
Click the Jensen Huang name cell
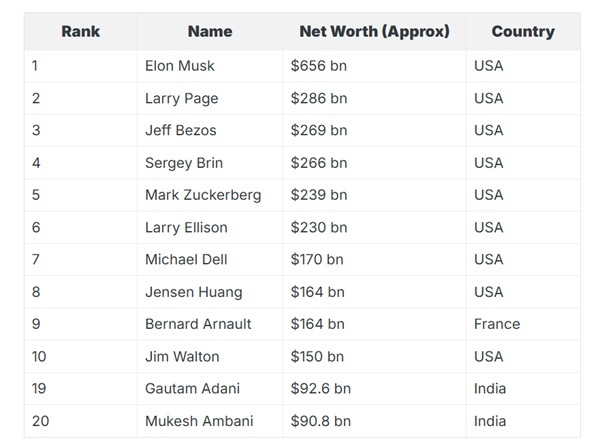tap(194, 292)
